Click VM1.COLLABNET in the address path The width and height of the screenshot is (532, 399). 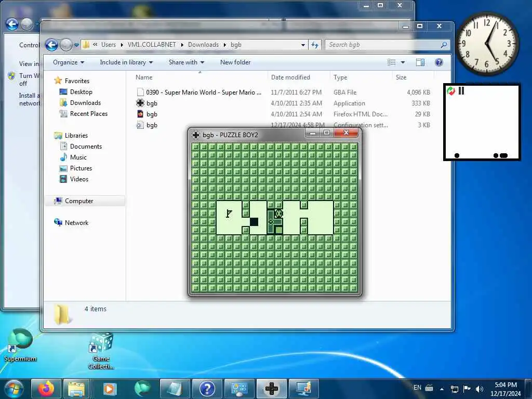152,45
